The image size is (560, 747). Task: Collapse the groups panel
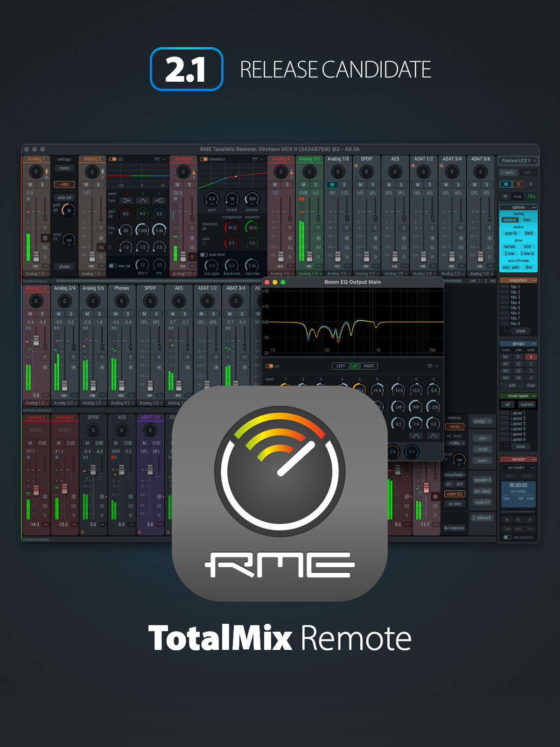[x=534, y=344]
